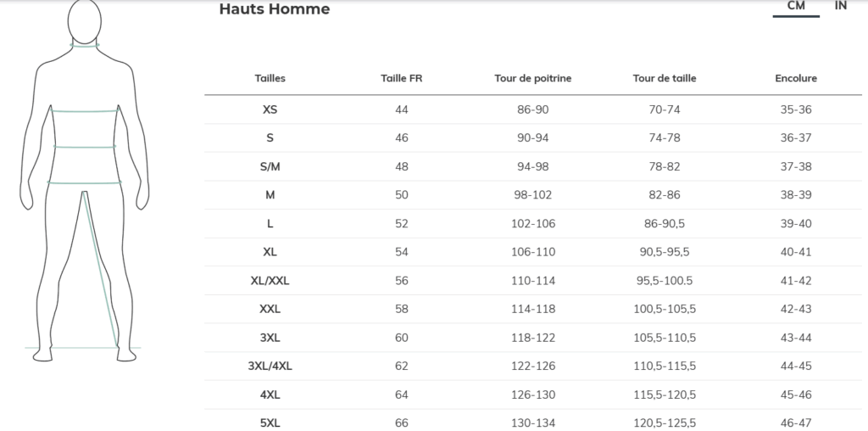Click the floor line beneath the figure
The image size is (868, 431).
tap(83, 348)
